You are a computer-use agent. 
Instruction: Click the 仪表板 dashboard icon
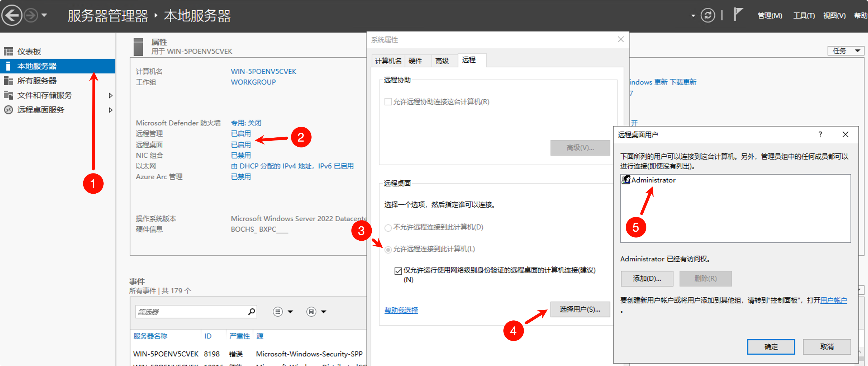point(8,51)
